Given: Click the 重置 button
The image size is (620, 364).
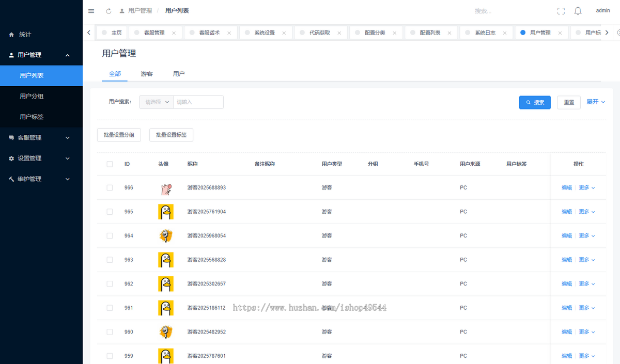Looking at the screenshot, I should pyautogui.click(x=569, y=102).
